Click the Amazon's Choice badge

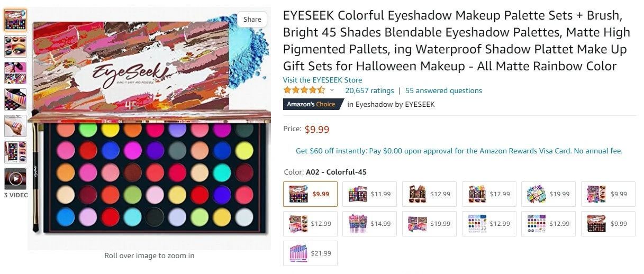(311, 104)
